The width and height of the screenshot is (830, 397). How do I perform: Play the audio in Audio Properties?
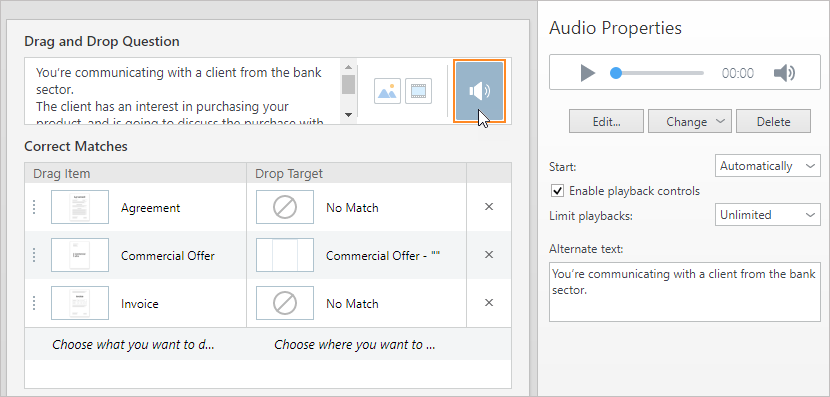pyautogui.click(x=587, y=73)
